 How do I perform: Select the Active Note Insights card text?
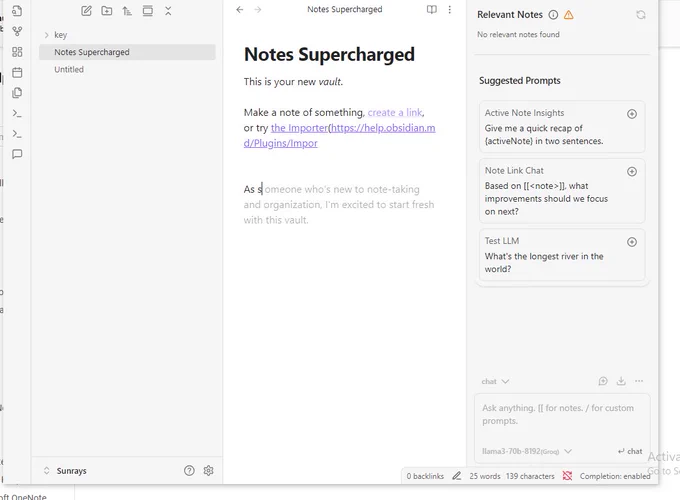pos(544,135)
